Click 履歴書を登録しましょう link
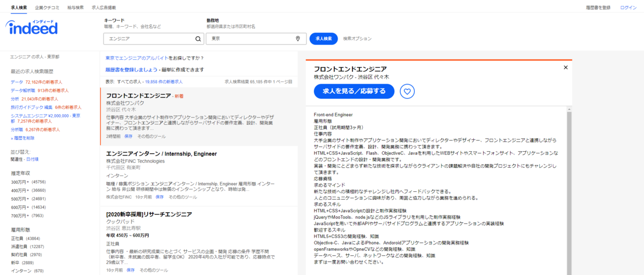Viewport: 644px width, 275px height. coord(131,70)
